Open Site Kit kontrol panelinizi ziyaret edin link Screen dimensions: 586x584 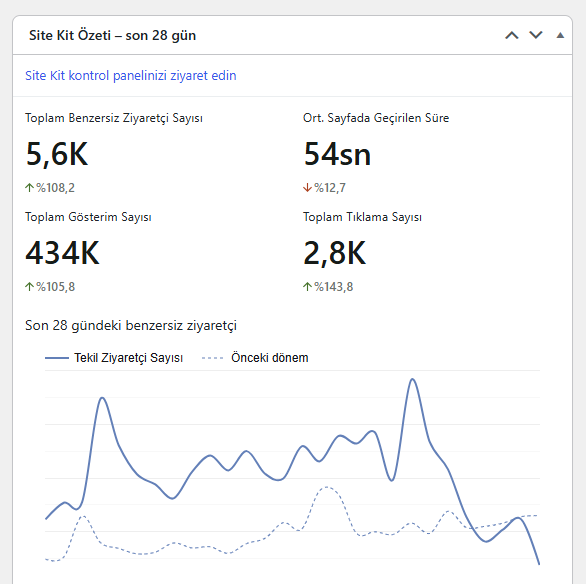pos(130,75)
